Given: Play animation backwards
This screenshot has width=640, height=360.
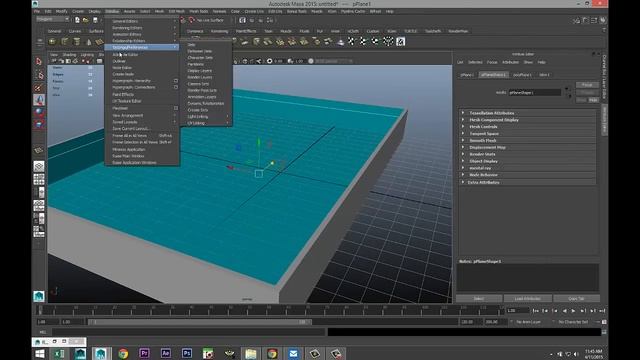Looking at the screenshot, I should (564, 311).
